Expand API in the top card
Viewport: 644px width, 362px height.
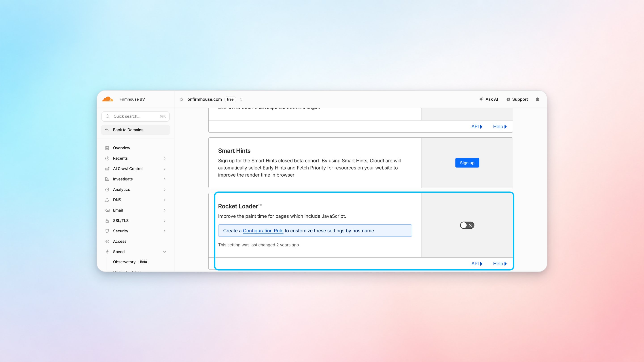pos(477,127)
